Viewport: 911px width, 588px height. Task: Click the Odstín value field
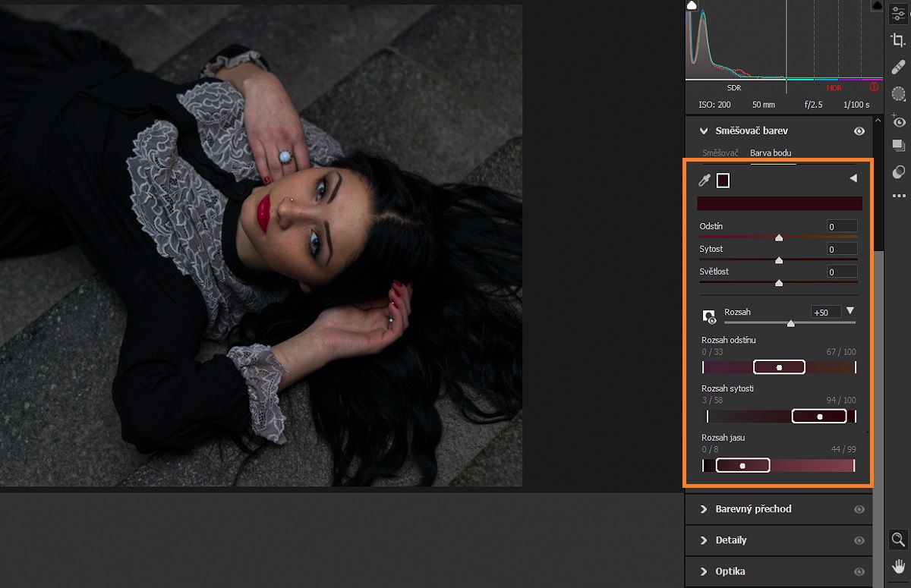(842, 226)
